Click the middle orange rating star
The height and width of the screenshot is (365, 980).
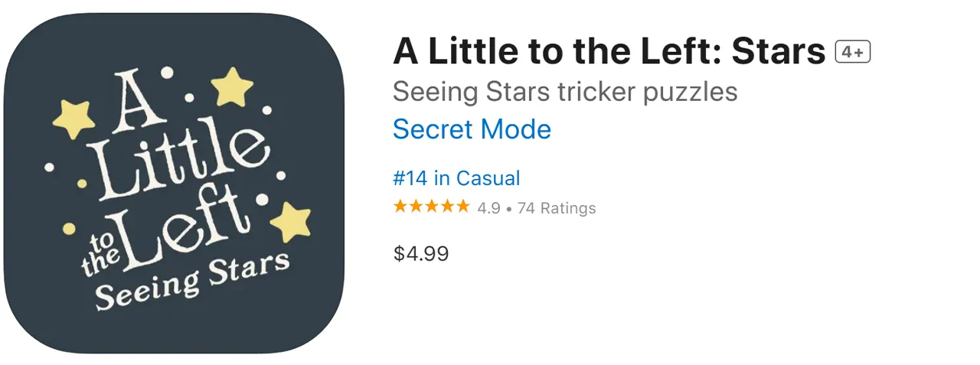pos(431,207)
